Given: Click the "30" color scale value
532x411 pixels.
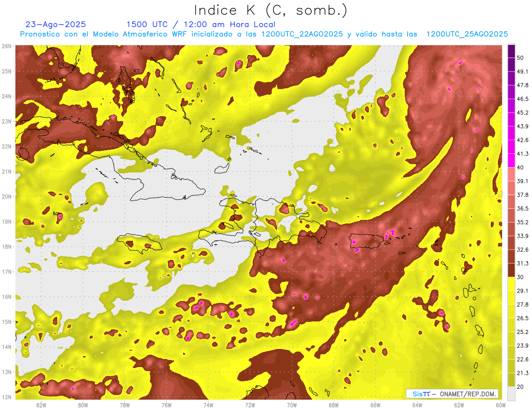Looking at the screenshot, I should [520, 277].
